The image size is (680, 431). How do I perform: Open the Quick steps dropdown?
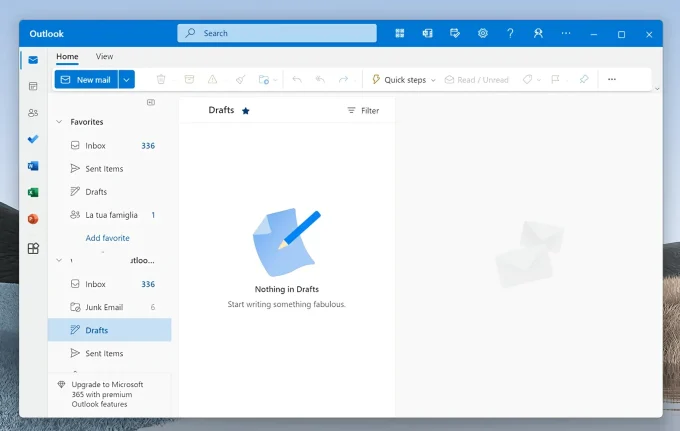pyautogui.click(x=403, y=79)
